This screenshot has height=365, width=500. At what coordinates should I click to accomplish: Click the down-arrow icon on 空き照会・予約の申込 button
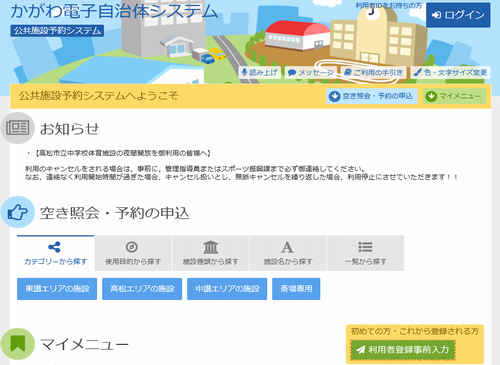pos(334,96)
